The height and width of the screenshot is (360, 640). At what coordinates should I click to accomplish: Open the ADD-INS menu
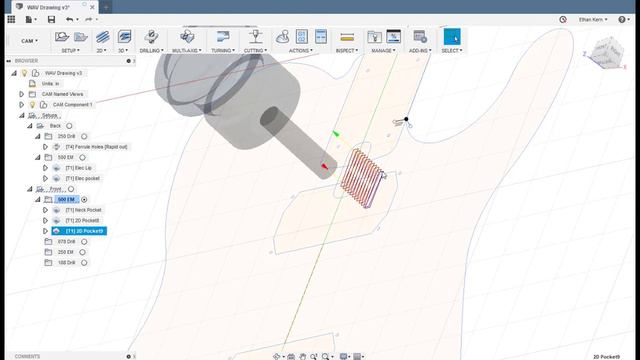click(x=420, y=51)
